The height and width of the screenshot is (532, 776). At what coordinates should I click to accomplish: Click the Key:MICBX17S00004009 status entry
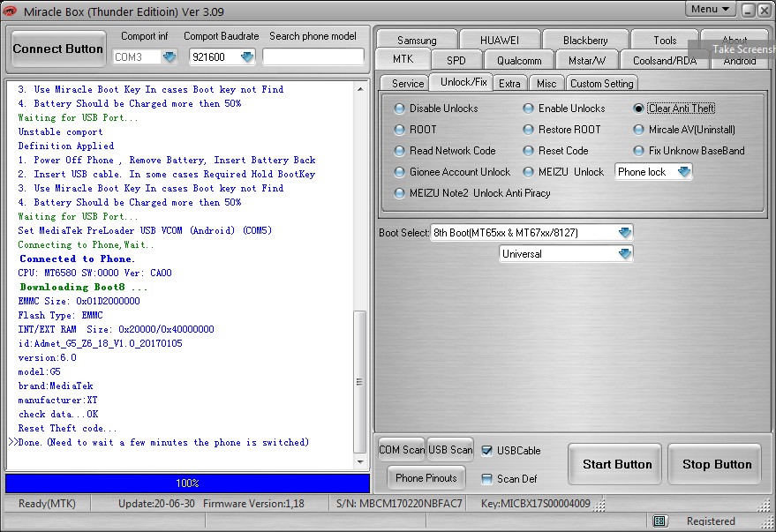[536, 504]
